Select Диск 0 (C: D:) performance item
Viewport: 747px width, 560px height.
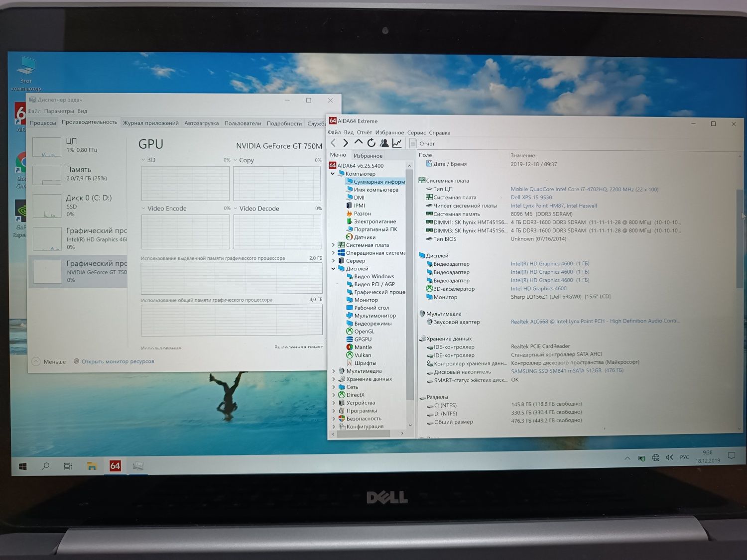point(78,206)
